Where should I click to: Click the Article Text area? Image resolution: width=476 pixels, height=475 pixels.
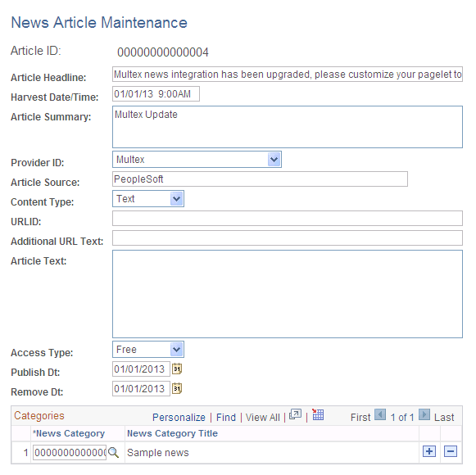click(x=288, y=294)
